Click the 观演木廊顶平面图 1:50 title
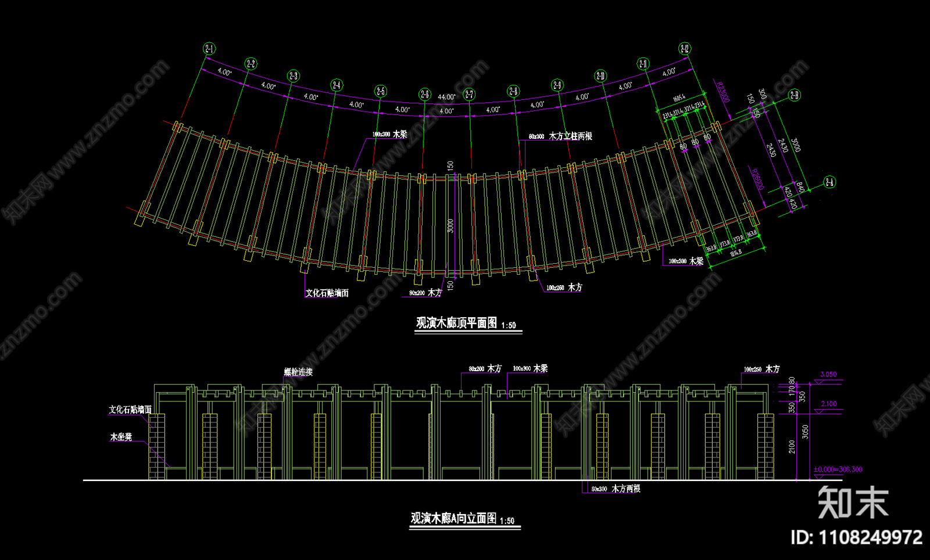The image size is (930, 560). coord(466,324)
